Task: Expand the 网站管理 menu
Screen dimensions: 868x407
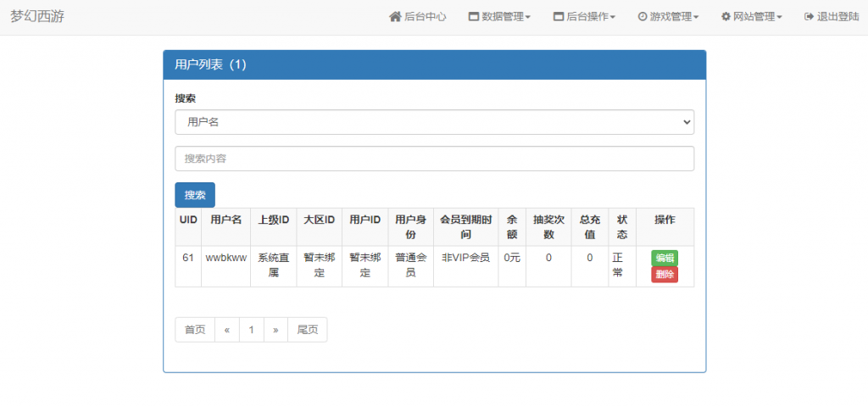Action: click(752, 17)
